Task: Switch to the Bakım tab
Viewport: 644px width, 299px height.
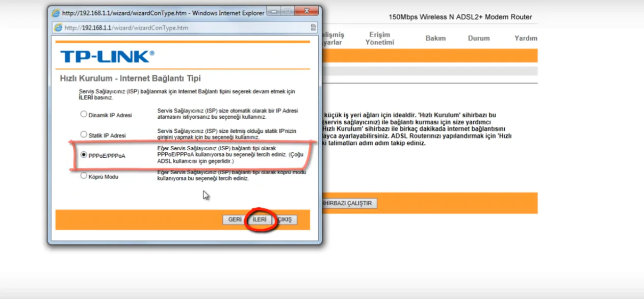Action: click(435, 38)
